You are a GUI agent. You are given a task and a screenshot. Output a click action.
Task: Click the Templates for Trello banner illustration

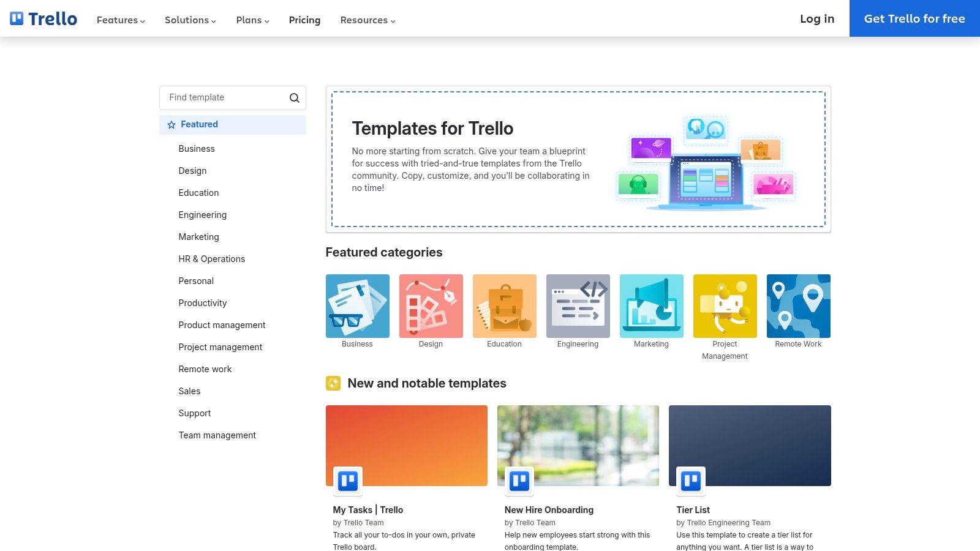tap(706, 163)
